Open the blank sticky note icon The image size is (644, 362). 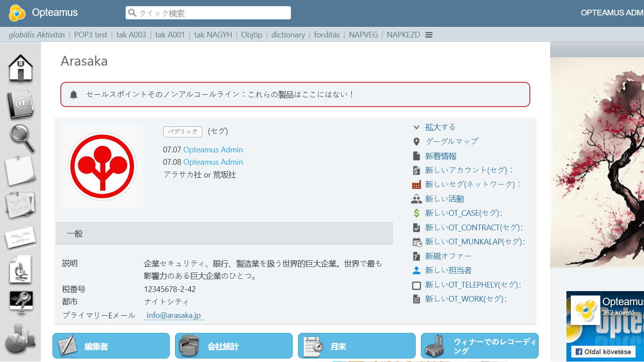tap(20, 171)
